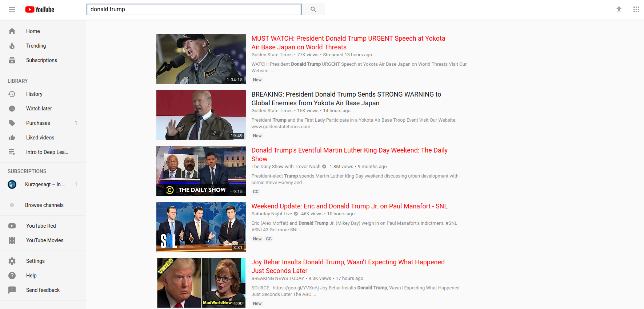Click the search magnifier button
The width and height of the screenshot is (644, 309).
tap(313, 9)
